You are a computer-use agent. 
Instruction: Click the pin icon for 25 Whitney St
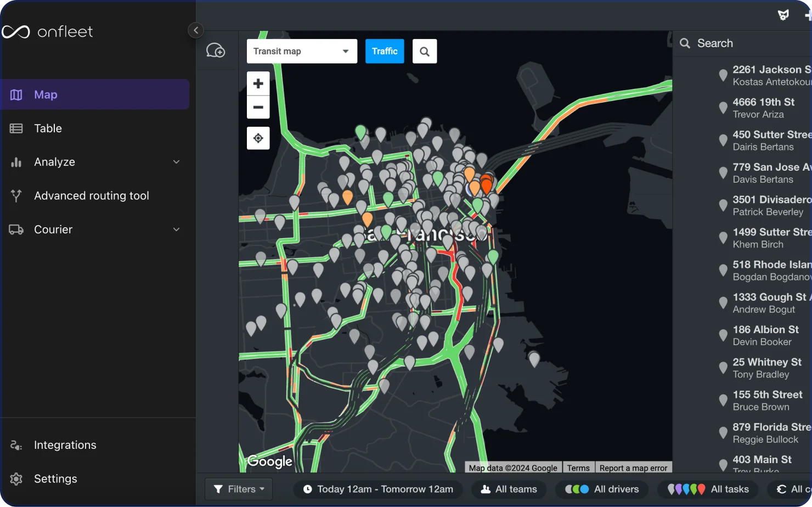coord(723,368)
